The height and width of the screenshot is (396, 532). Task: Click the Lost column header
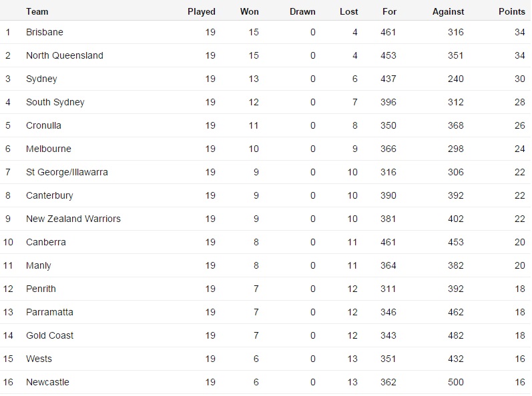pos(348,11)
